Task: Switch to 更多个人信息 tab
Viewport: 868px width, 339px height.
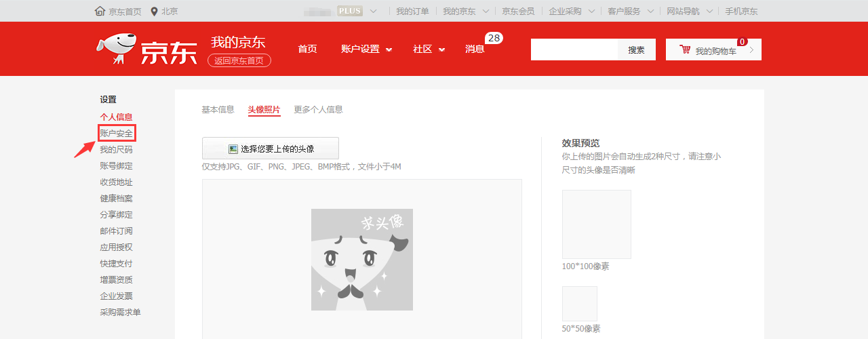Action: tap(318, 109)
